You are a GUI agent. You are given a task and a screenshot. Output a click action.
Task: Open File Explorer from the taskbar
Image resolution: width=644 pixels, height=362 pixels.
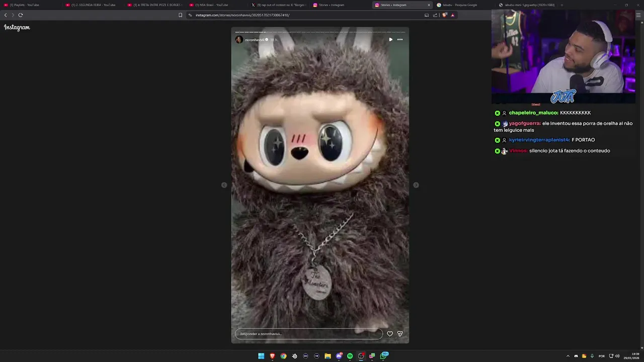coord(328,356)
